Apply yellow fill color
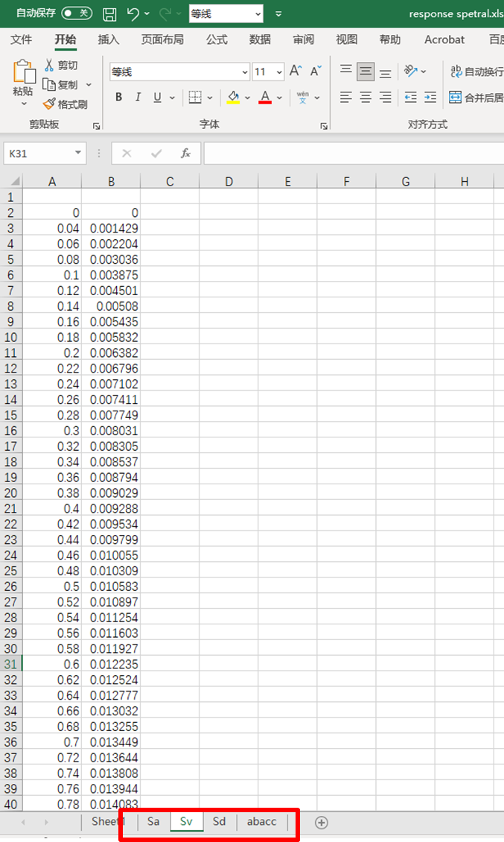Screen dimensions: 504x842 pos(233,97)
